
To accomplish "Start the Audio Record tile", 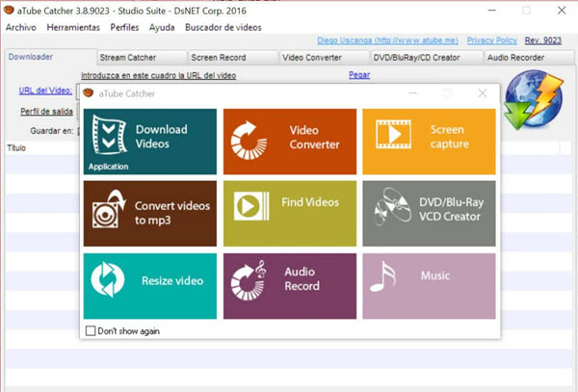I will (x=290, y=285).
